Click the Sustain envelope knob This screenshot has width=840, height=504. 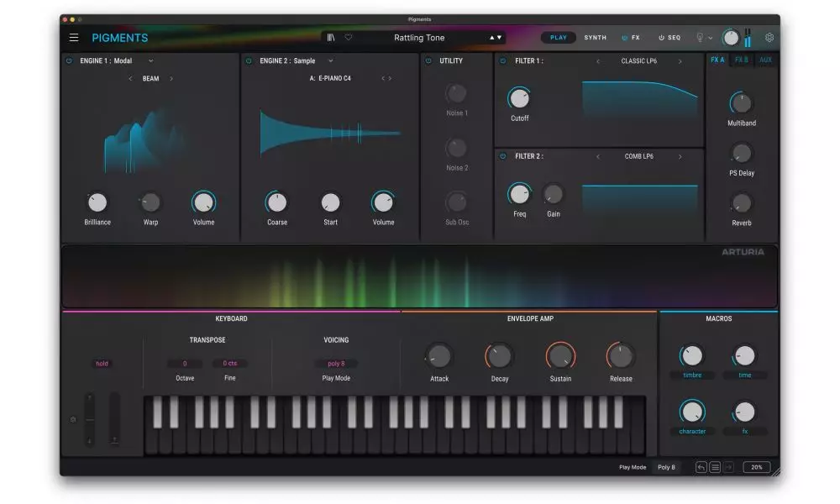click(560, 356)
